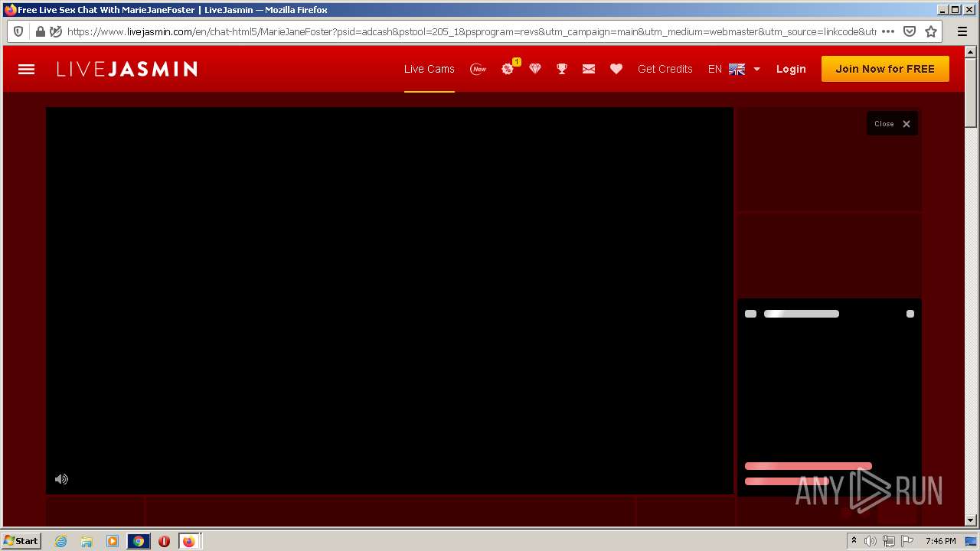The image size is (980, 551).
Task: Click the 7:46 PM taskbar clock
Action: click(940, 541)
